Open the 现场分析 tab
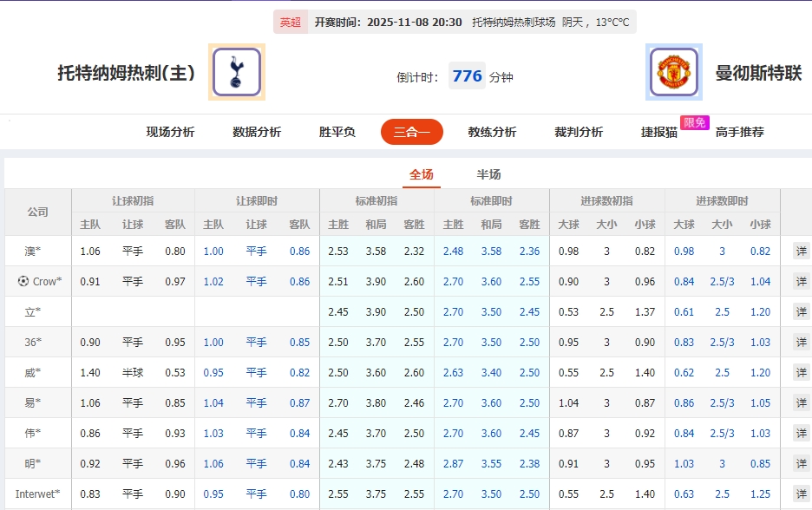The width and height of the screenshot is (812, 510). 169,132
